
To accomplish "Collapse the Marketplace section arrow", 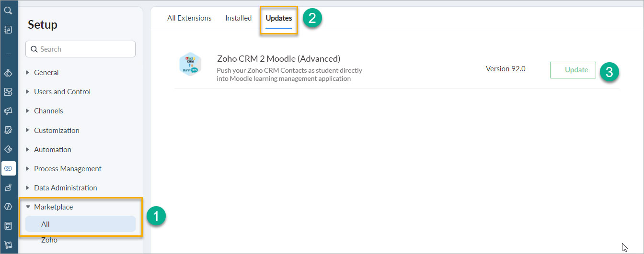I will [x=28, y=207].
